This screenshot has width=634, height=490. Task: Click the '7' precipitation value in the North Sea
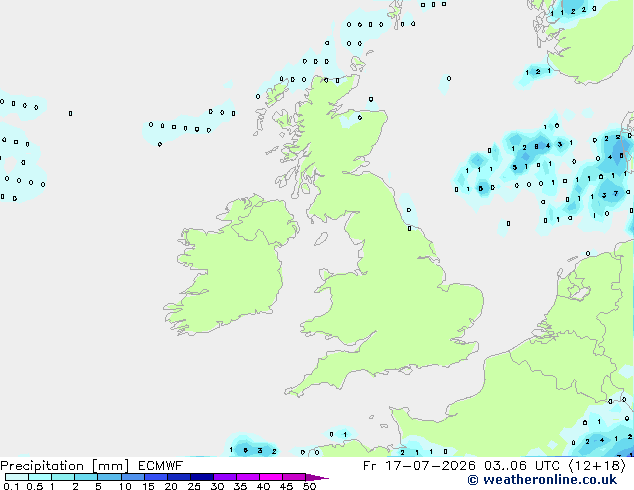[616, 194]
